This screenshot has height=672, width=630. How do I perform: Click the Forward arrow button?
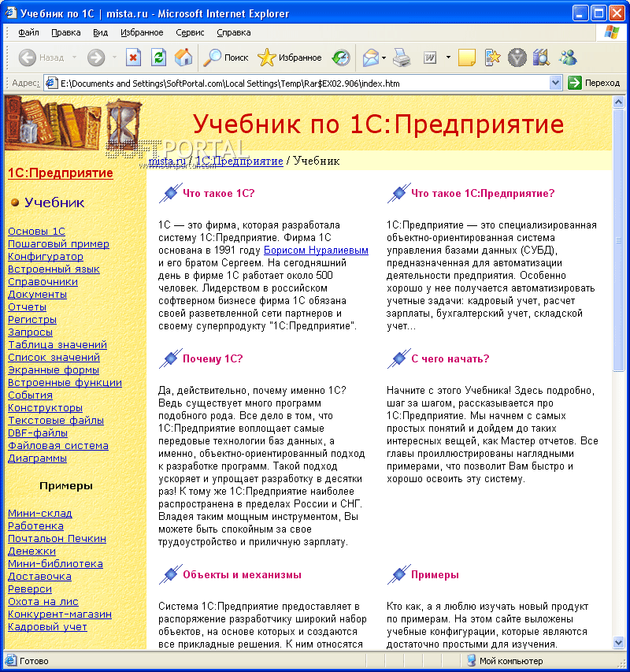96,58
